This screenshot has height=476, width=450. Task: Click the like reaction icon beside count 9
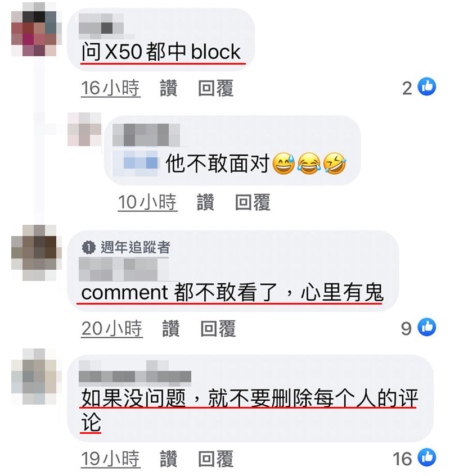pos(427,327)
